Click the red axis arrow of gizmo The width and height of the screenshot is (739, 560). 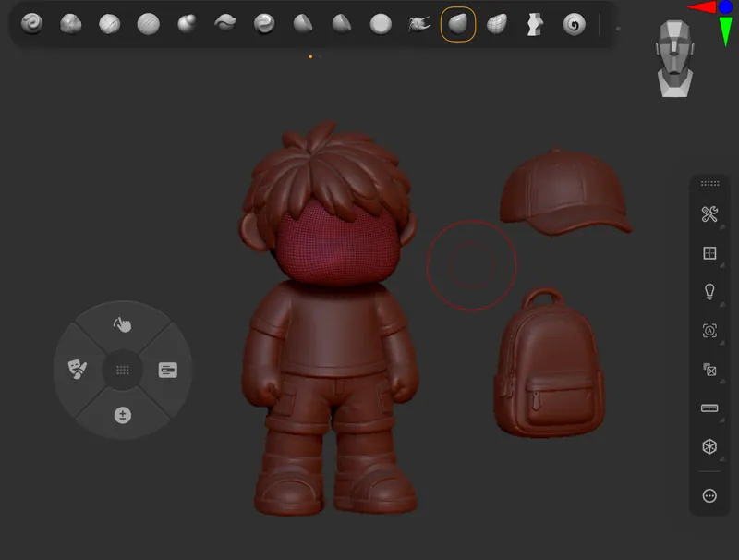click(x=701, y=6)
